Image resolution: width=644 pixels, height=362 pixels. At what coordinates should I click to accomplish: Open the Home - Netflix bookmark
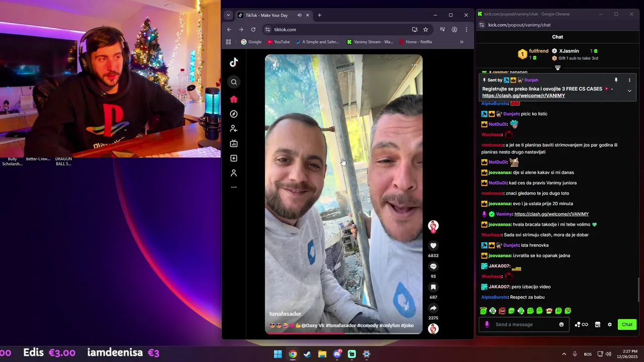[415, 42]
